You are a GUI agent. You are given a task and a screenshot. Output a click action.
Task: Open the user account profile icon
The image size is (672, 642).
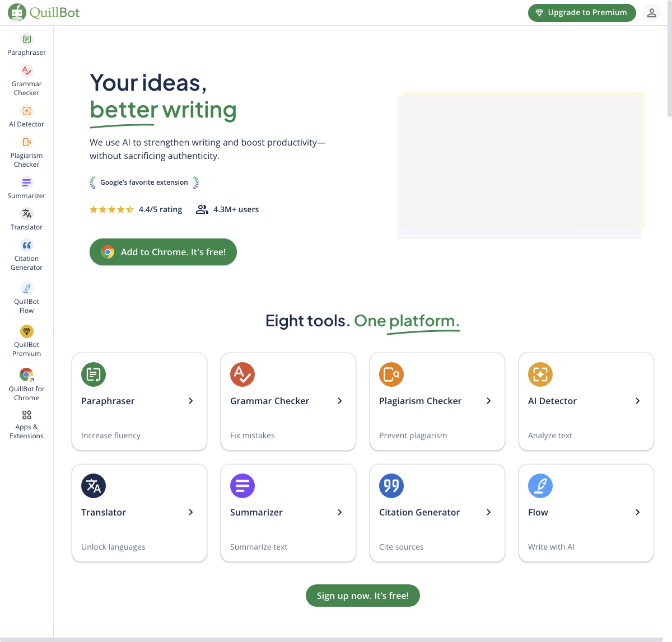(651, 13)
